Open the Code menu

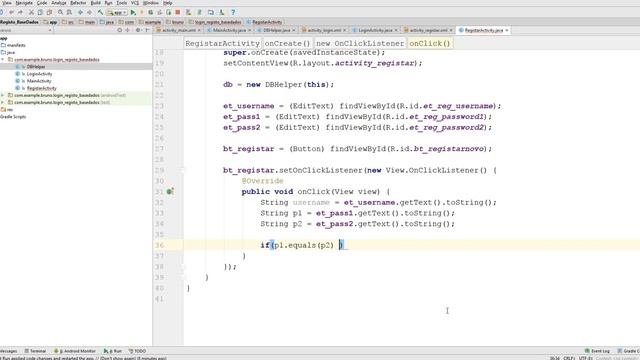point(42,3)
